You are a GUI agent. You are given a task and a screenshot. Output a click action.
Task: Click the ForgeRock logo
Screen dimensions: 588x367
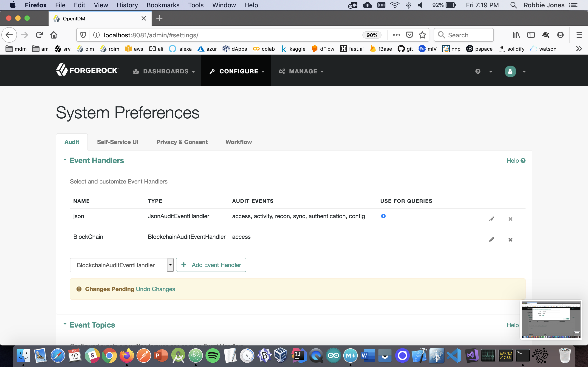(87, 70)
